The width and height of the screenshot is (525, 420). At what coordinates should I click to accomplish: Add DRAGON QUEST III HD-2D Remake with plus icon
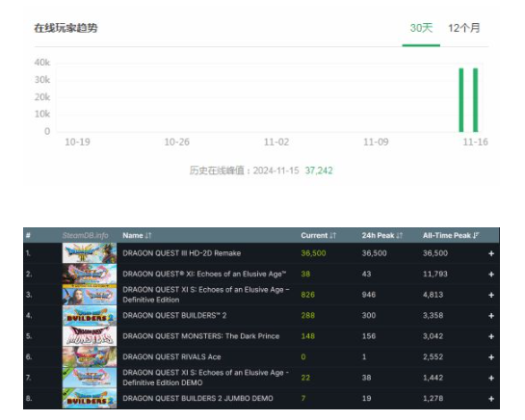point(491,253)
